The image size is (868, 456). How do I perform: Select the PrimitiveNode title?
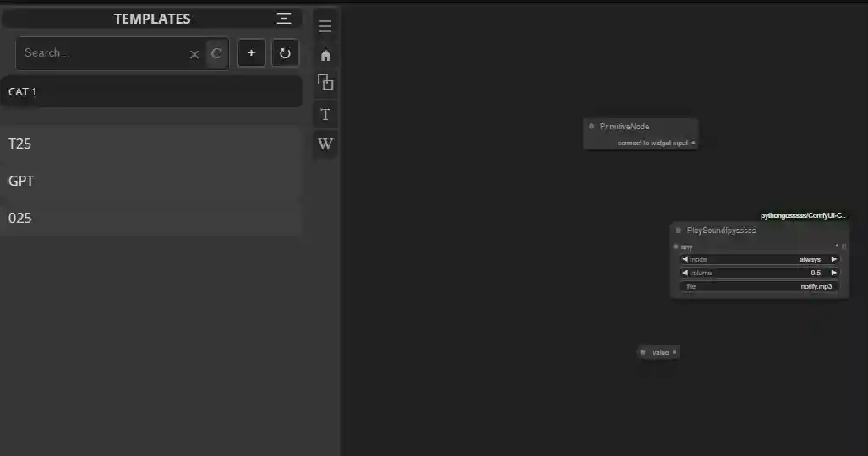625,127
